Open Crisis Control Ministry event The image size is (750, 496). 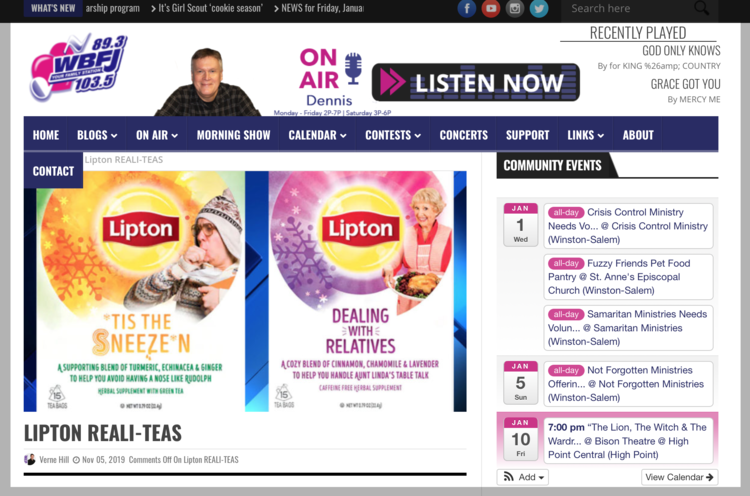pos(628,226)
